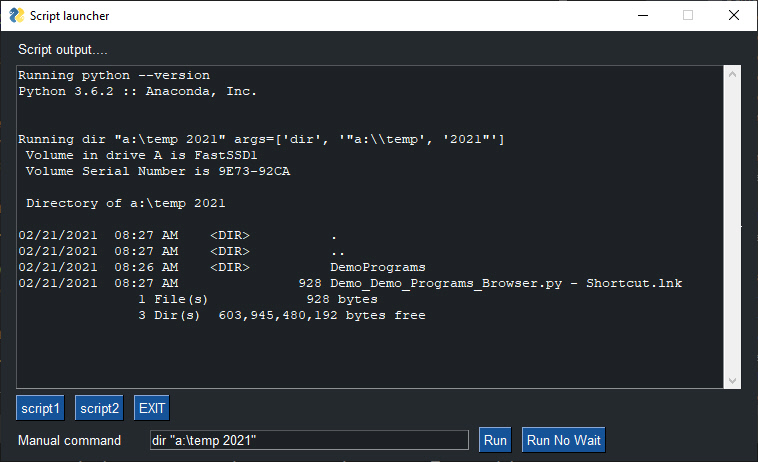Click the Python logo icon in title bar
The image size is (758, 462).
[x=17, y=16]
